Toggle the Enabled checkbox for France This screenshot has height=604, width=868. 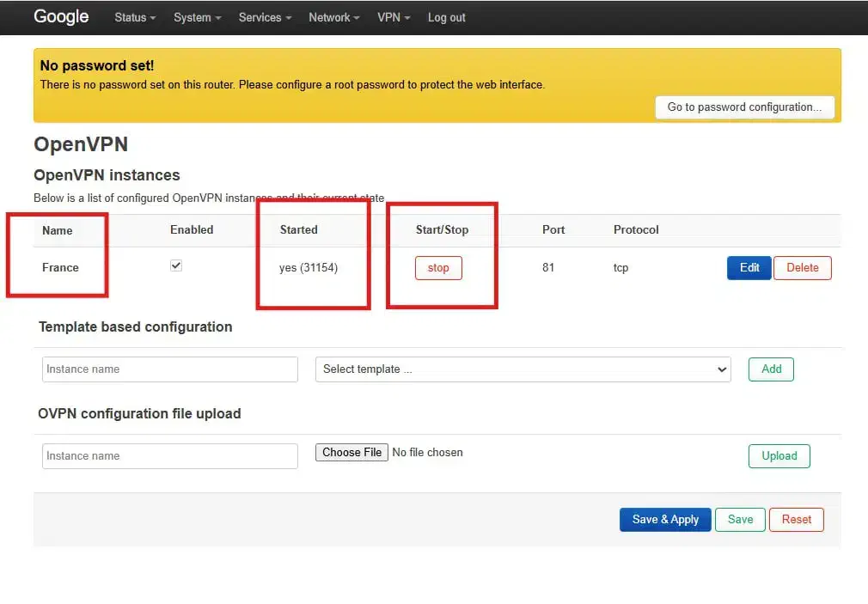tap(176, 266)
